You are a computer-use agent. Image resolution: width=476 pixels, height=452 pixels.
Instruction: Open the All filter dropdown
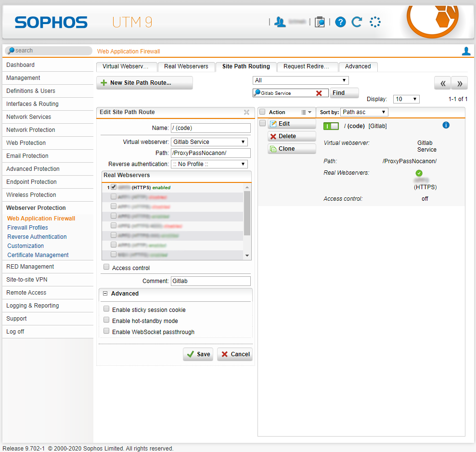pyautogui.click(x=300, y=80)
